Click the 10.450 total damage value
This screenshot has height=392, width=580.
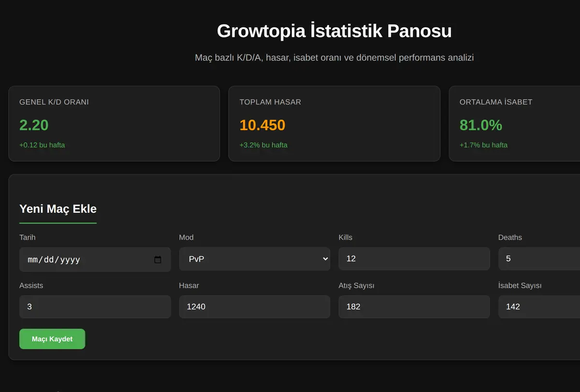[262, 125]
